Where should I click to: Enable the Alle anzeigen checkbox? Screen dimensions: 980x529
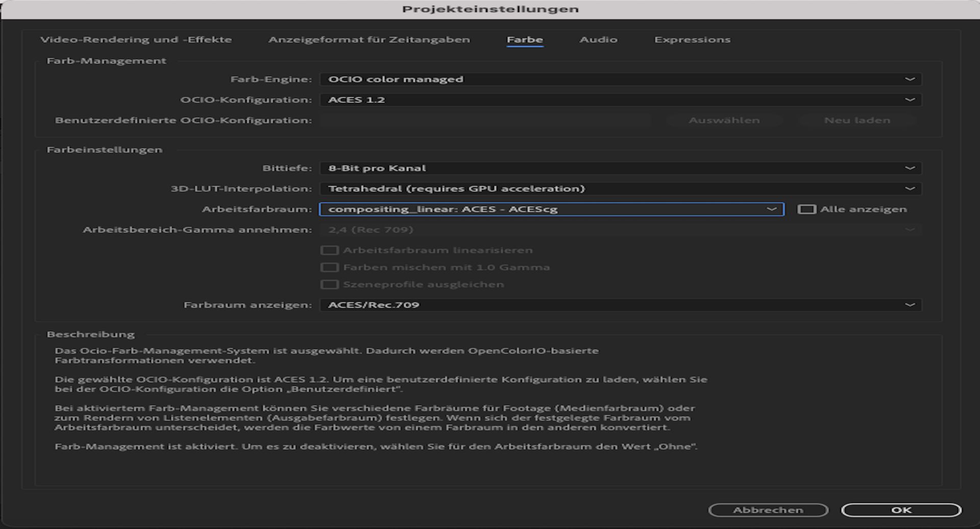click(807, 209)
